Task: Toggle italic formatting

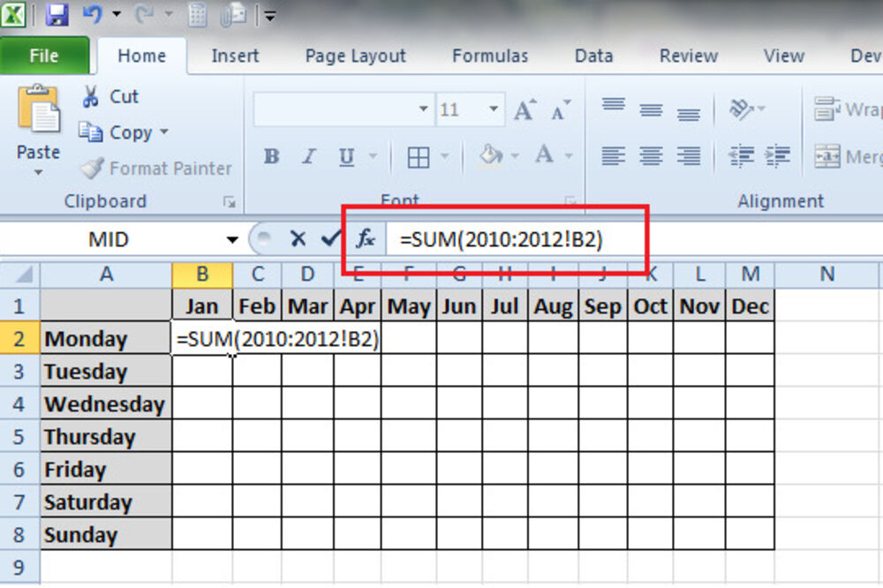Action: point(308,155)
